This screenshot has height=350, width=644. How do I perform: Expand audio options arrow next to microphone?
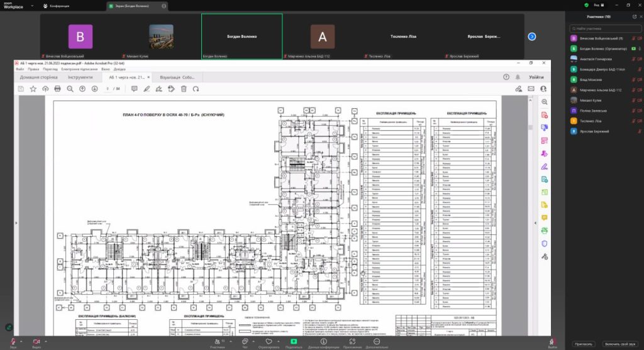pyautogui.click(x=21, y=341)
